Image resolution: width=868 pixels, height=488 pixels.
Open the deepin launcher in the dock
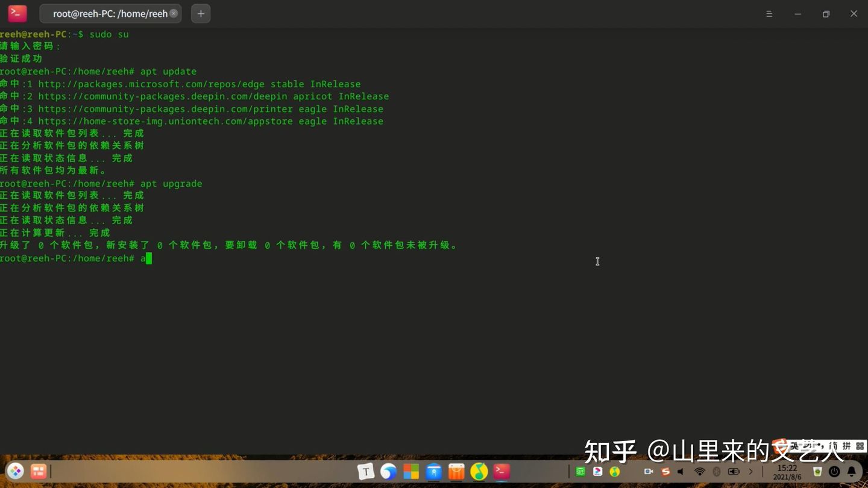[x=16, y=471]
